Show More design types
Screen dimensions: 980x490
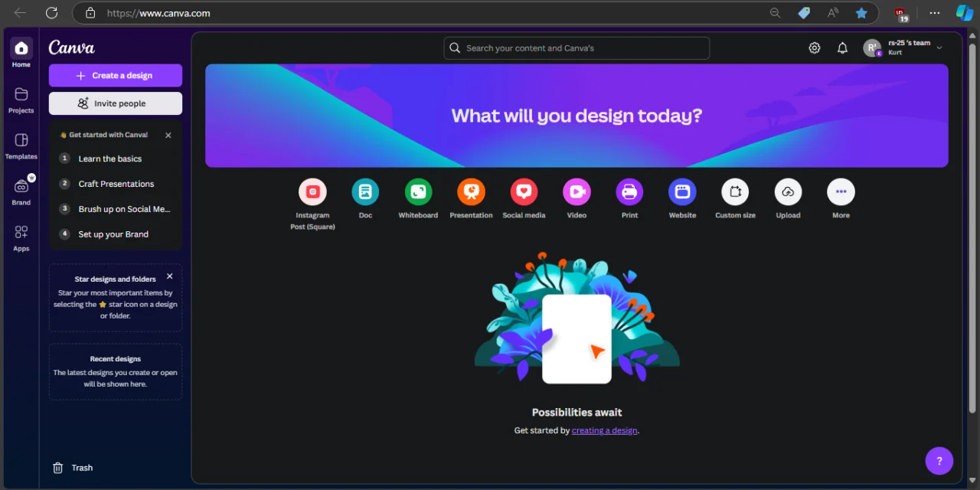[841, 191]
